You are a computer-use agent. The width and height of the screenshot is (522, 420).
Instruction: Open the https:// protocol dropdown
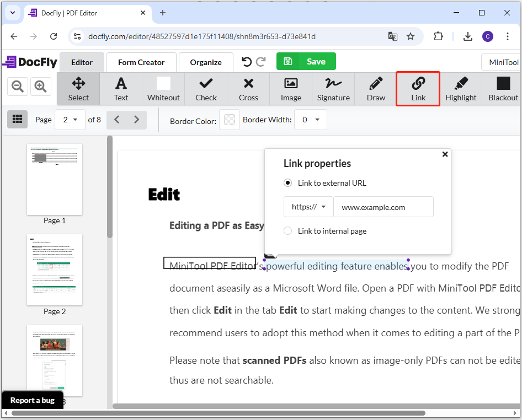tap(308, 207)
